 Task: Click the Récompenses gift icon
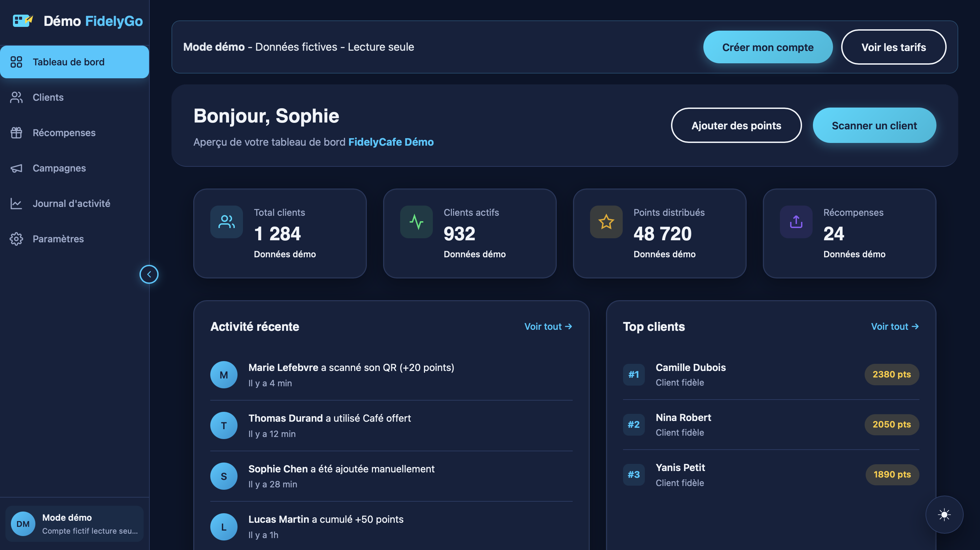pos(16,133)
